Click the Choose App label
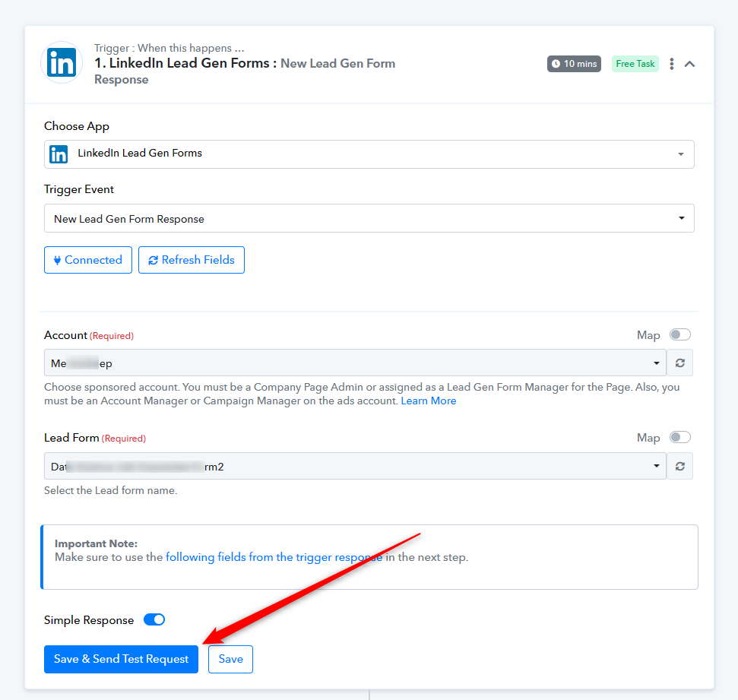 point(77,126)
